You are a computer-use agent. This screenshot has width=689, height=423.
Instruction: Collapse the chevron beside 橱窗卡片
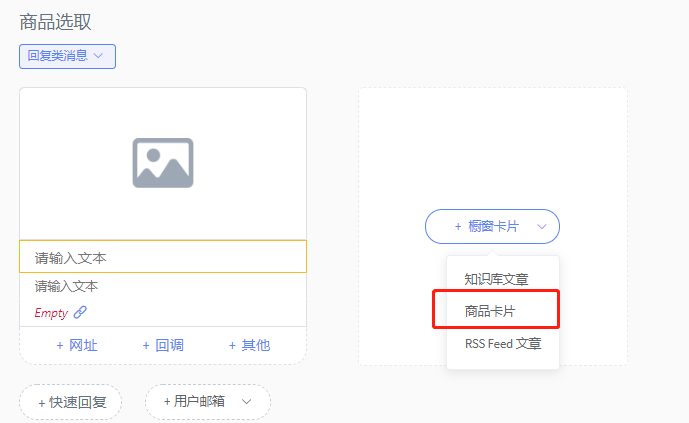click(542, 227)
